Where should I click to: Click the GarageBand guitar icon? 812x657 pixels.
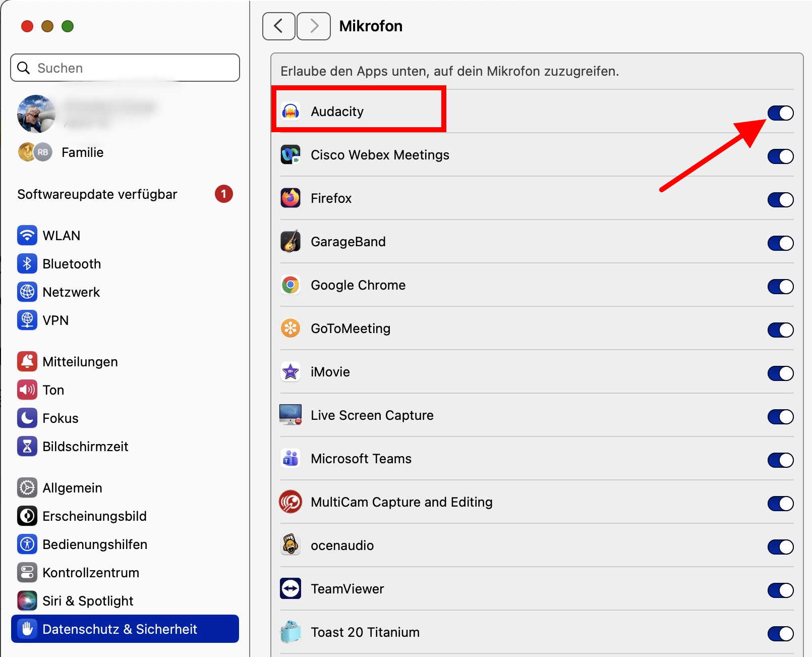[291, 241]
